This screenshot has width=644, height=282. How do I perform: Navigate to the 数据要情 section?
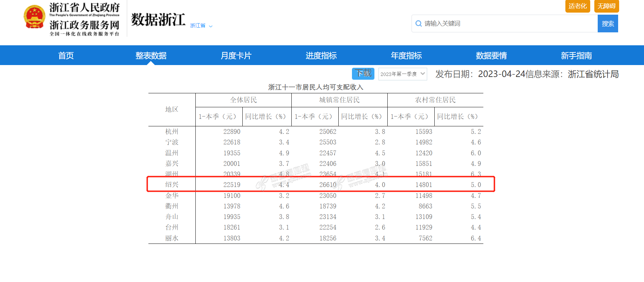[491, 56]
